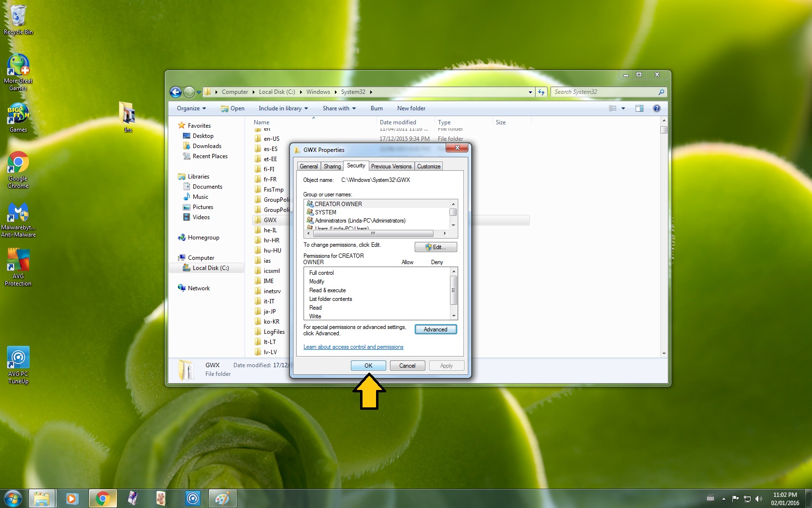Open the Organize dropdown menu
Viewport: 812px width, 508px height.
click(x=191, y=108)
